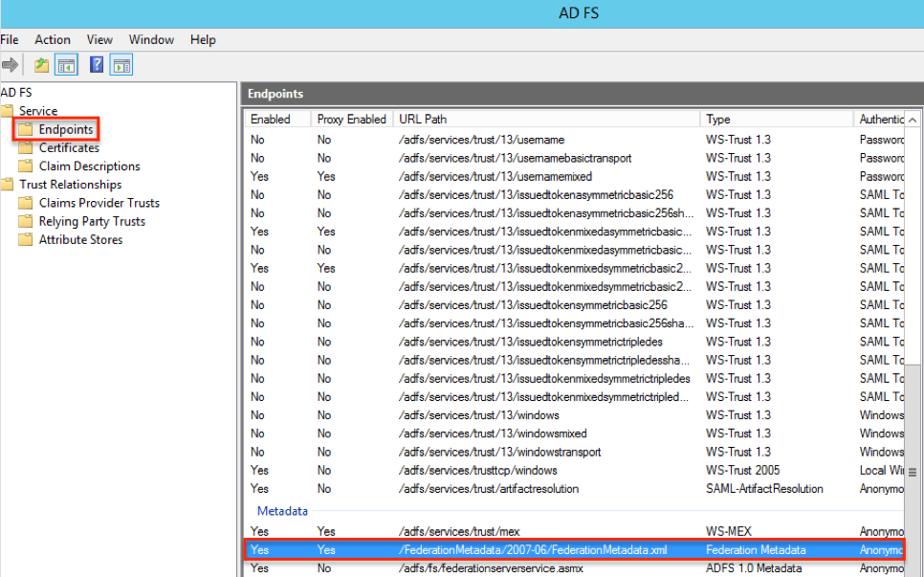The height and width of the screenshot is (577, 924).
Task: Select the federationserverservice.asmx endpoint
Action: [x=575, y=568]
